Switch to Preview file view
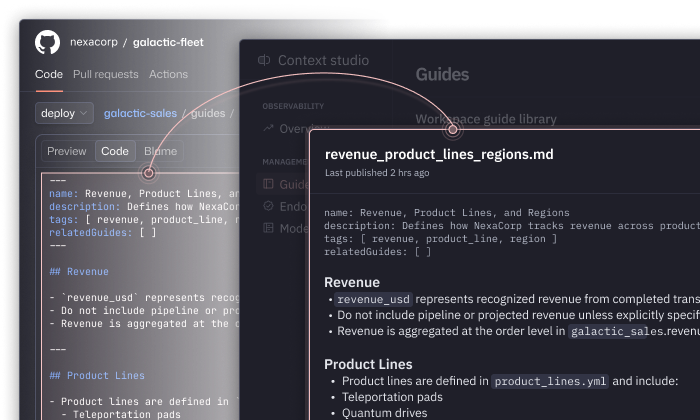700x420 pixels. [x=67, y=151]
